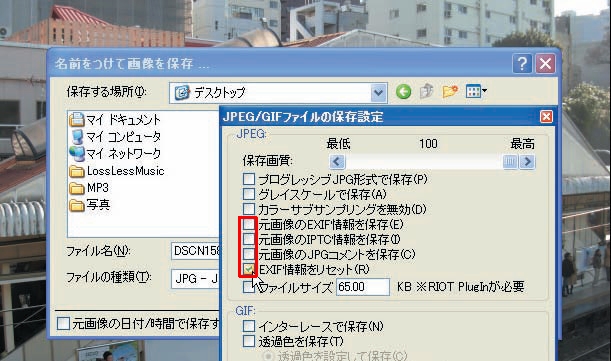Image resolution: width=611 pixels, height=361 pixels.
Task: Enable save as grayscale checkbox
Action: 249,194
